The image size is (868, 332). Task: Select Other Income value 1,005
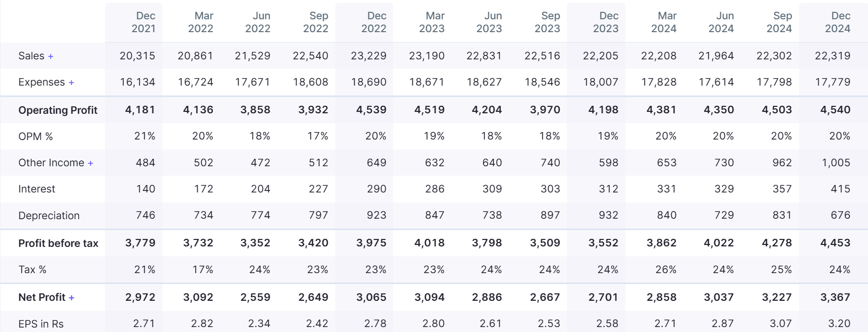[x=836, y=163]
